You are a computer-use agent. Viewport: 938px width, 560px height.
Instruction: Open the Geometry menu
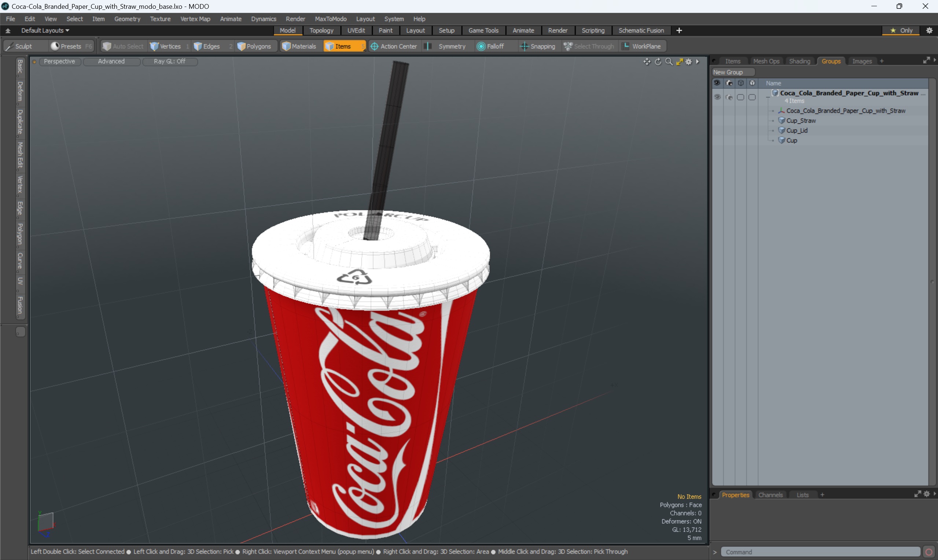[x=127, y=18]
